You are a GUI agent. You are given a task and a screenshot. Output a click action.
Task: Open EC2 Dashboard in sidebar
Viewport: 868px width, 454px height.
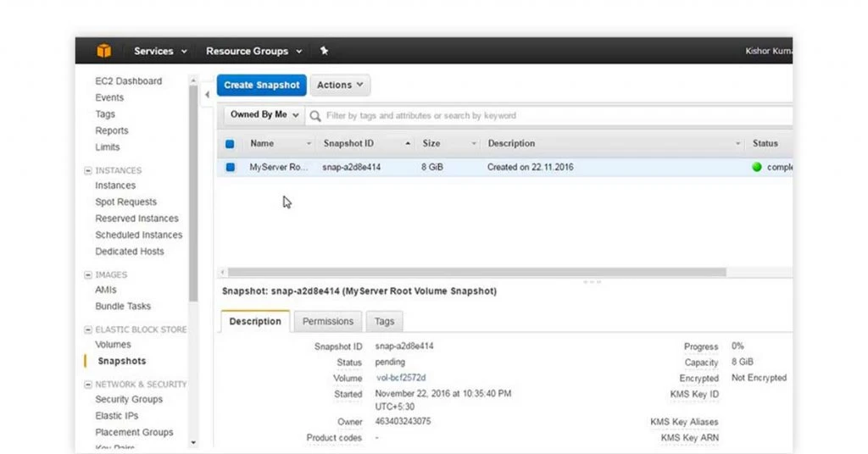pyautogui.click(x=129, y=80)
